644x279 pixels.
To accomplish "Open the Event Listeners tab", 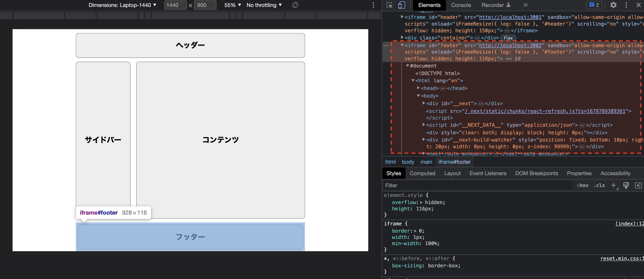I will coord(488,173).
